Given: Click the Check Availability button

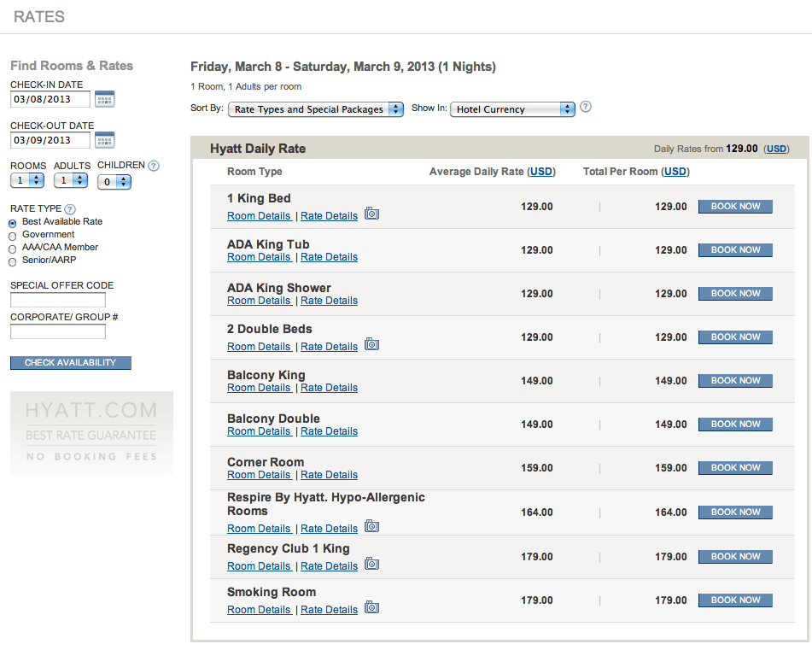Looking at the screenshot, I should tap(70, 362).
